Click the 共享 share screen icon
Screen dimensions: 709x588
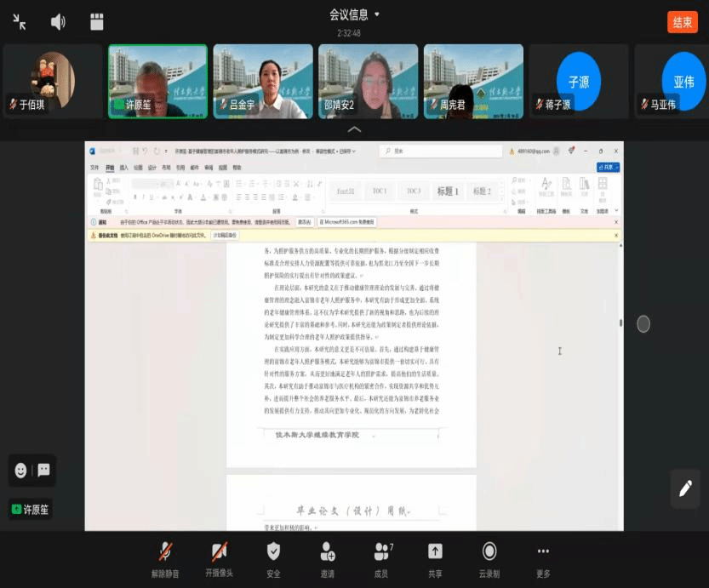(435, 558)
